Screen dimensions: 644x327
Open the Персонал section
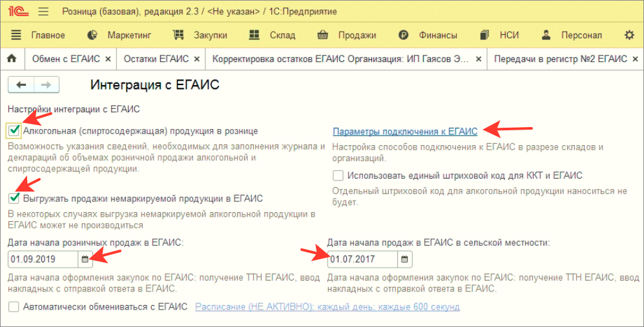coord(581,35)
